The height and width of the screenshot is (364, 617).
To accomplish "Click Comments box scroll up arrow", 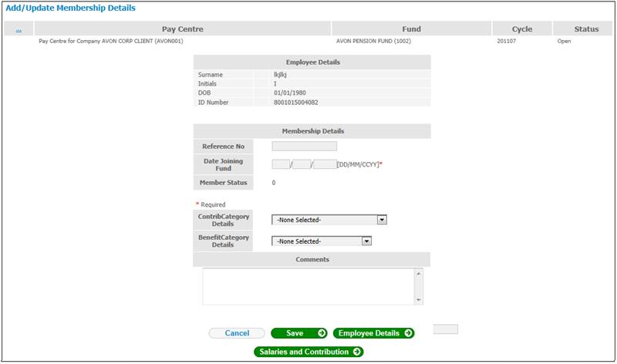I will 419,273.
